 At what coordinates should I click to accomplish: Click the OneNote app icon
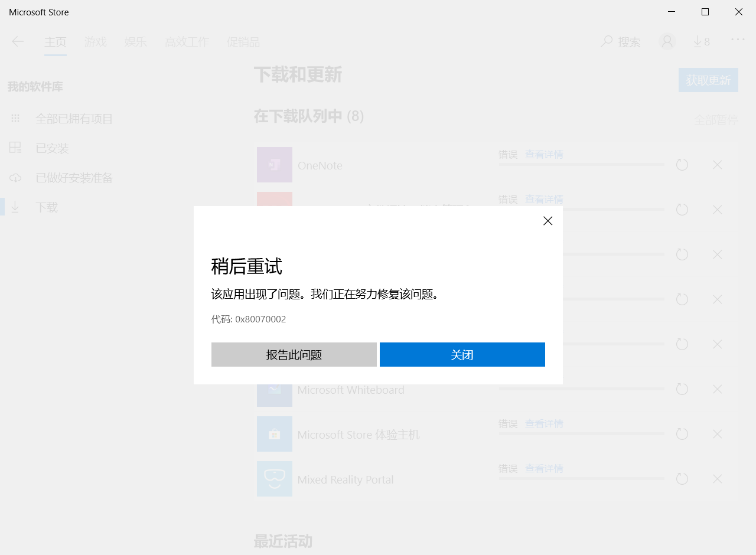[275, 165]
